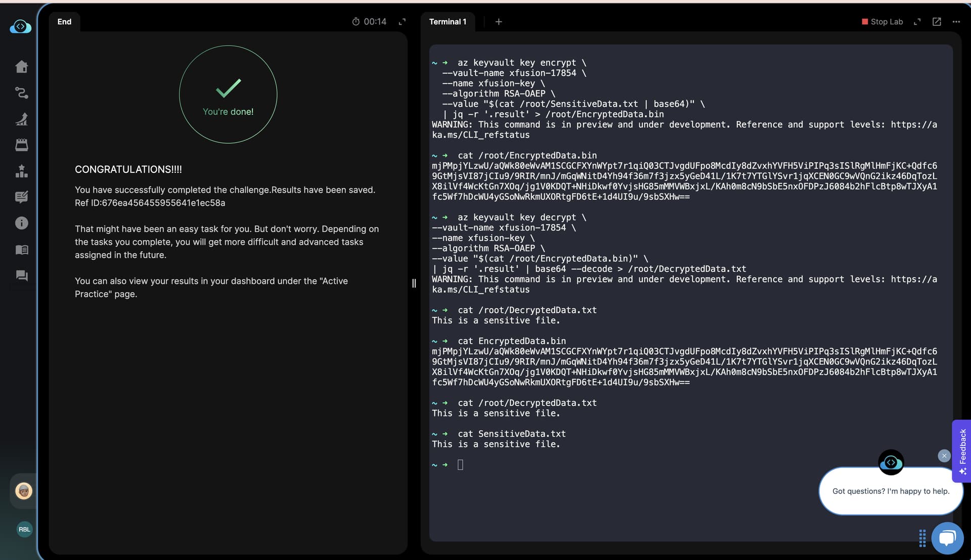Click the cloud logo at top-left

21,27
